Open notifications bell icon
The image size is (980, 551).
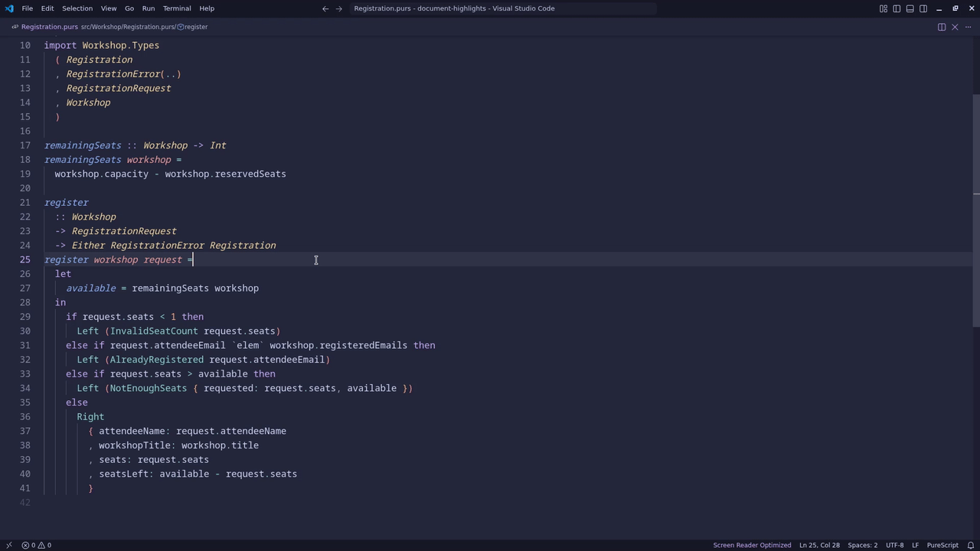click(969, 545)
